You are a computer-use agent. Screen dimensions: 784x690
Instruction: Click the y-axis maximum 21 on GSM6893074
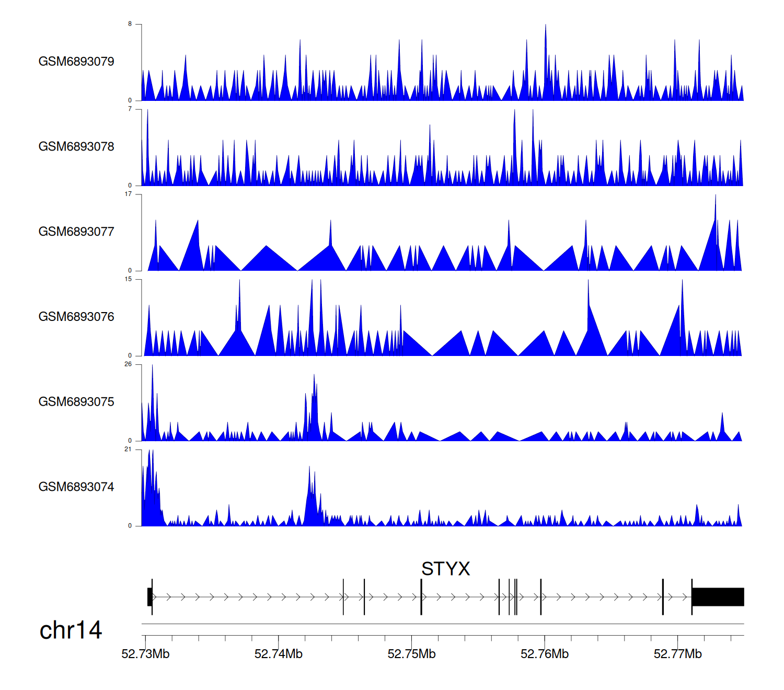(128, 450)
